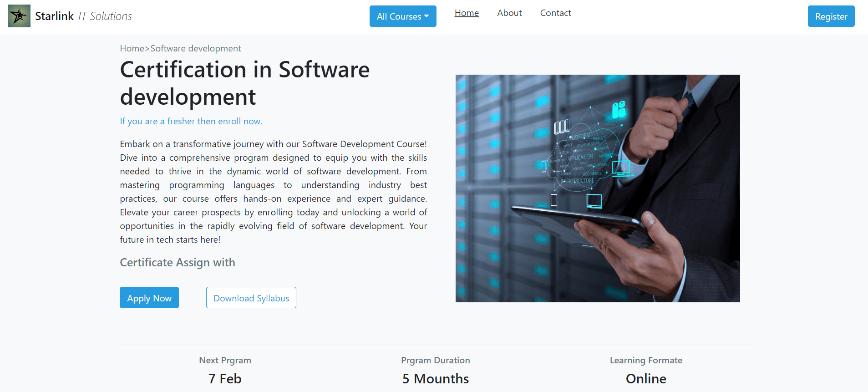Click the businessman with tablet image
This screenshot has height=392, width=868.
tap(597, 188)
